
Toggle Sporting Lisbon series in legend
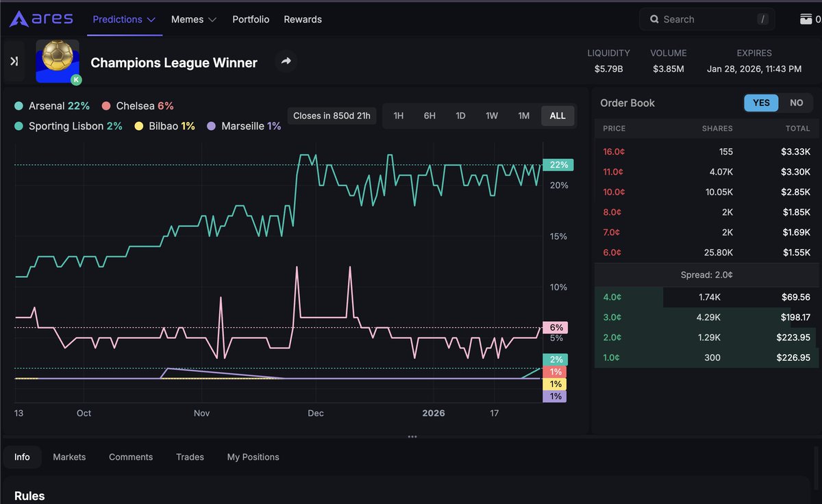pyautogui.click(x=68, y=126)
